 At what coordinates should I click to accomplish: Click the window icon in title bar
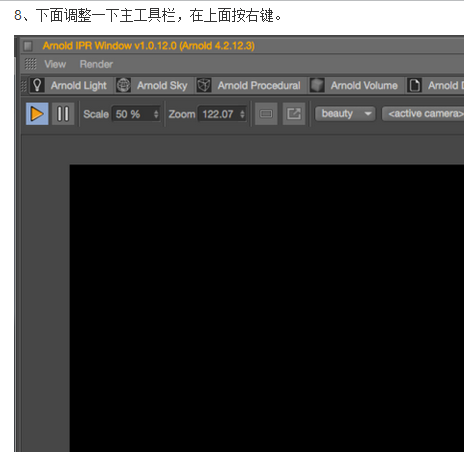click(28, 46)
